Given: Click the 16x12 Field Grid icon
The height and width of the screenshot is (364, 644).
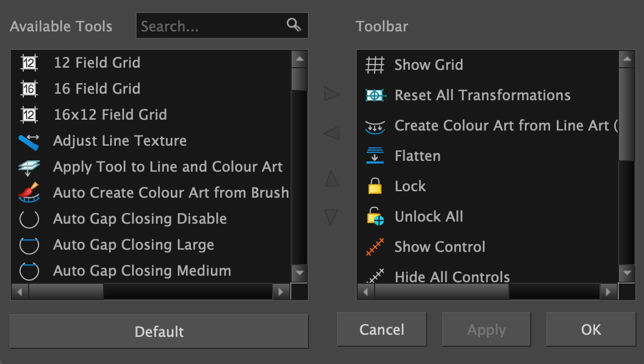Looking at the screenshot, I should click(29, 114).
